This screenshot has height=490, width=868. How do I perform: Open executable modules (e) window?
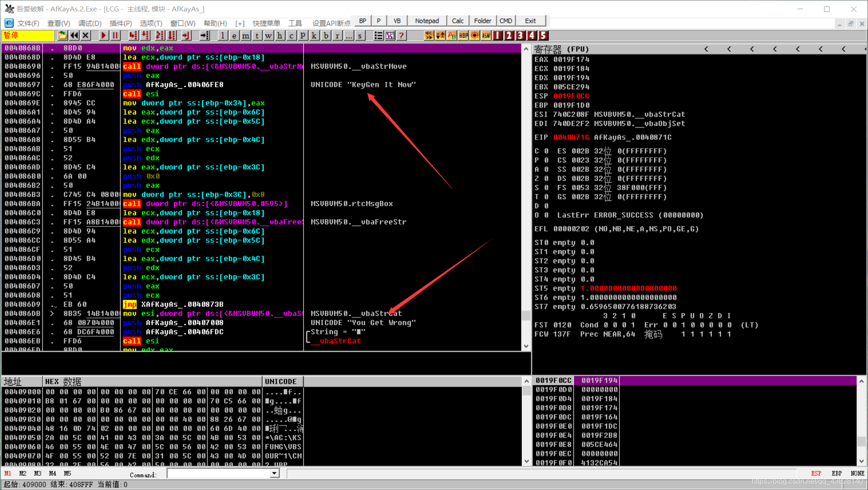click(234, 36)
